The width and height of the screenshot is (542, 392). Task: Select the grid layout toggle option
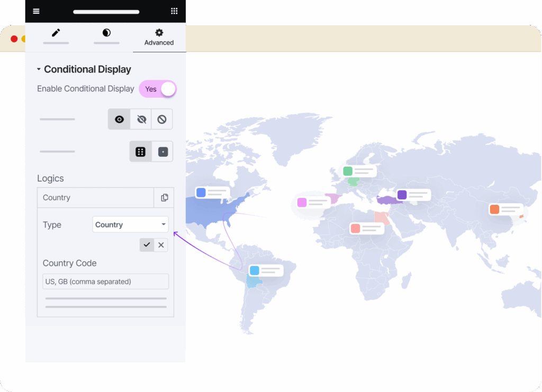(x=140, y=151)
